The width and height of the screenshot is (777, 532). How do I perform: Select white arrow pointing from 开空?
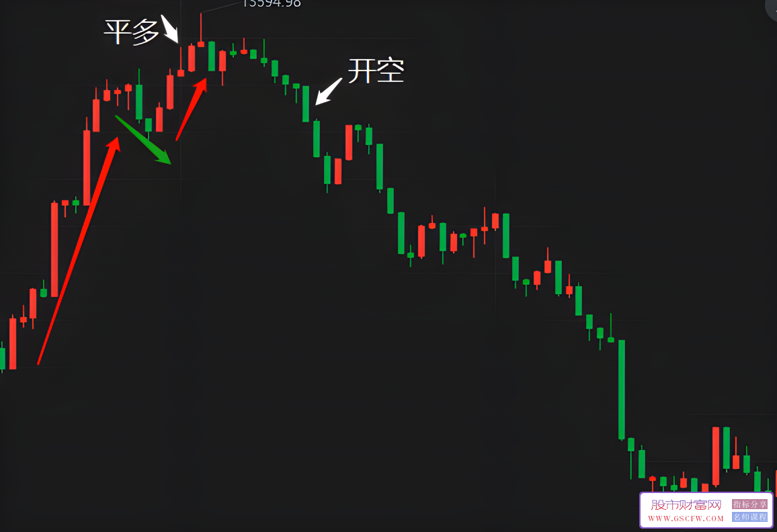point(329,91)
